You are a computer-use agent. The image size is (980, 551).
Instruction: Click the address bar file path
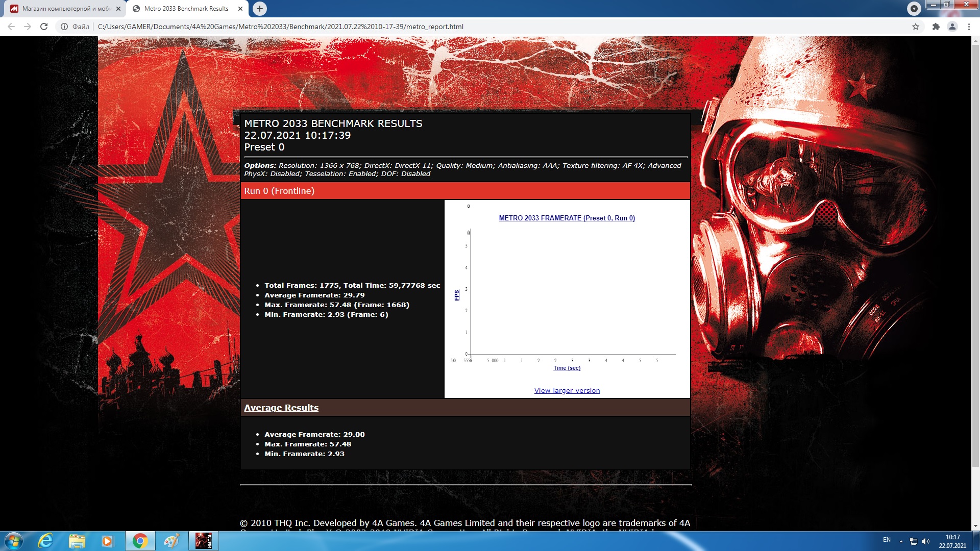coord(281,27)
